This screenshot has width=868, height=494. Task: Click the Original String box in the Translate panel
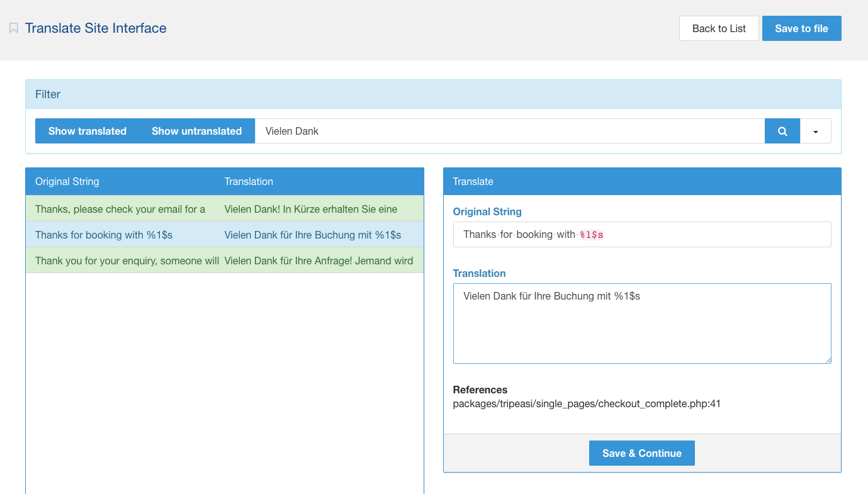click(642, 234)
